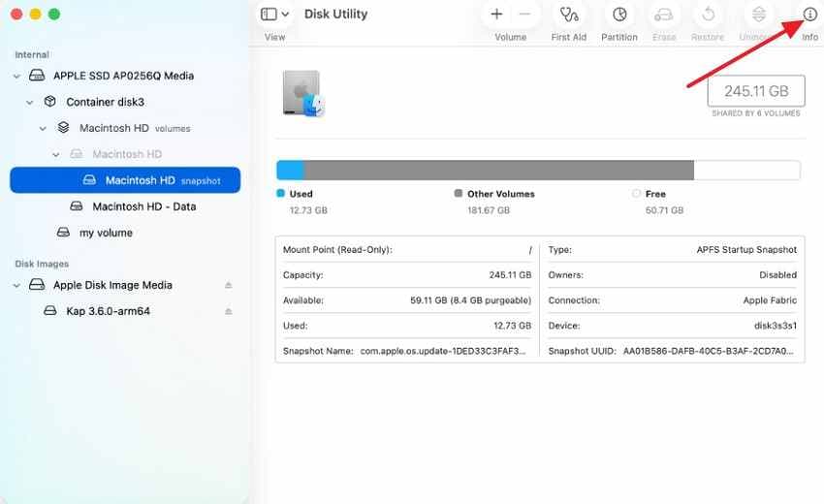The height and width of the screenshot is (504, 824).
Task: Open the Info toolbar button
Action: 809,15
